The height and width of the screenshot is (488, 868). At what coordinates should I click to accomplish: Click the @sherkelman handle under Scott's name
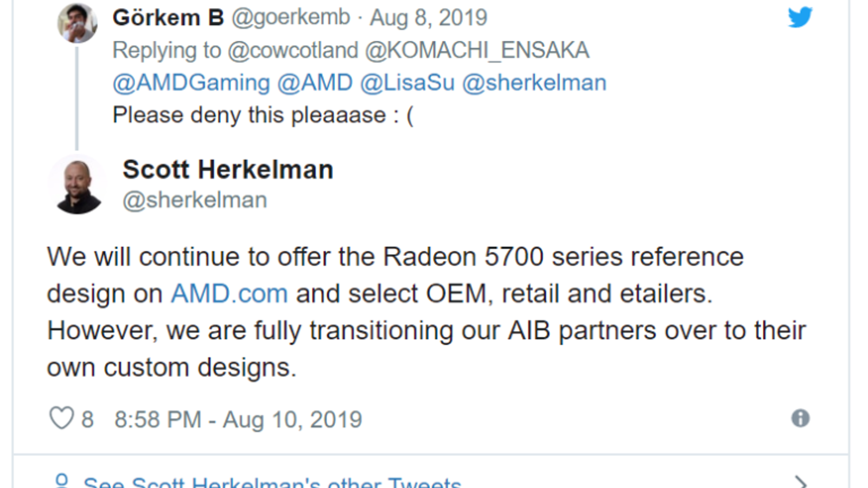click(x=195, y=201)
